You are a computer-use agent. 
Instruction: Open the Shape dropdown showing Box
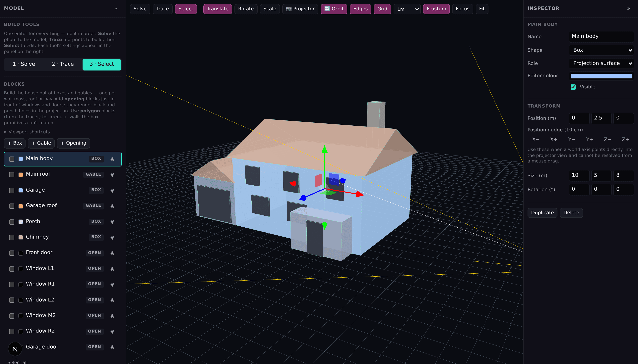[x=601, y=50]
